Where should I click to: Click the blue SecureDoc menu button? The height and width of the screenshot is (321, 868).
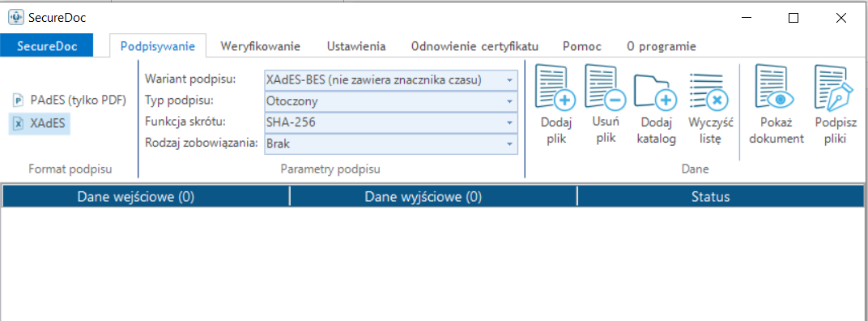coord(46,46)
